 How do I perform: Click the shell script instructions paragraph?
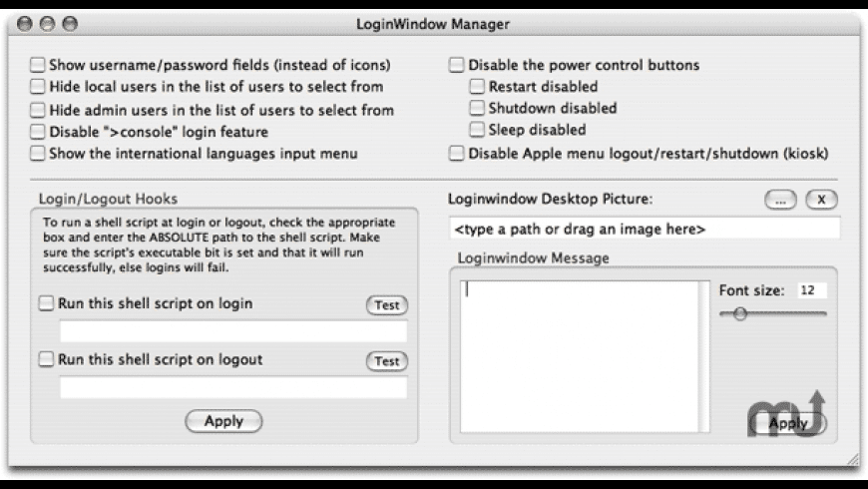[x=219, y=244]
